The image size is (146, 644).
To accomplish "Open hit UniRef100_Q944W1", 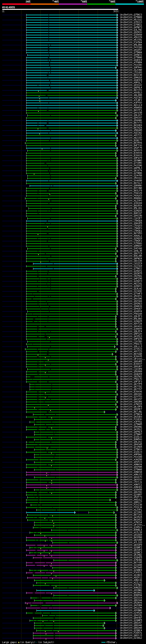I will 131,120.
